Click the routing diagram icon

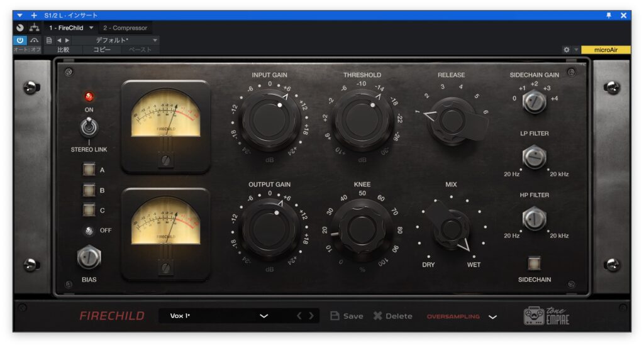[x=34, y=28]
